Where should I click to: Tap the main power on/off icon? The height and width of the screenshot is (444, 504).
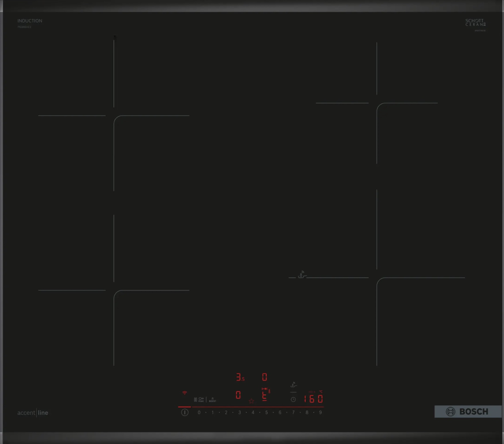coord(185,412)
